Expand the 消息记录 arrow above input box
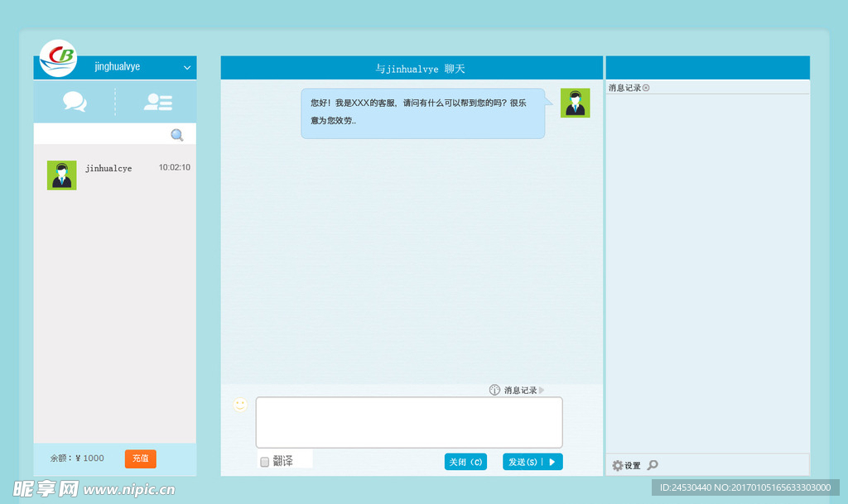848x504 pixels. point(542,390)
